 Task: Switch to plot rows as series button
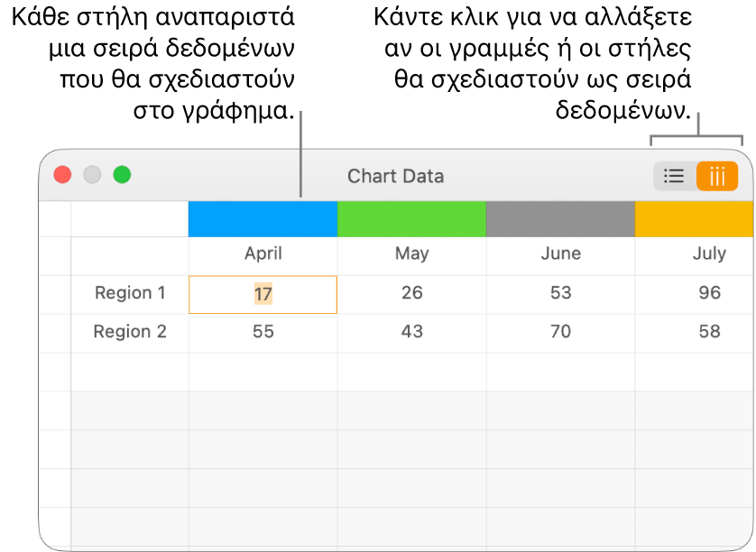coord(674,177)
